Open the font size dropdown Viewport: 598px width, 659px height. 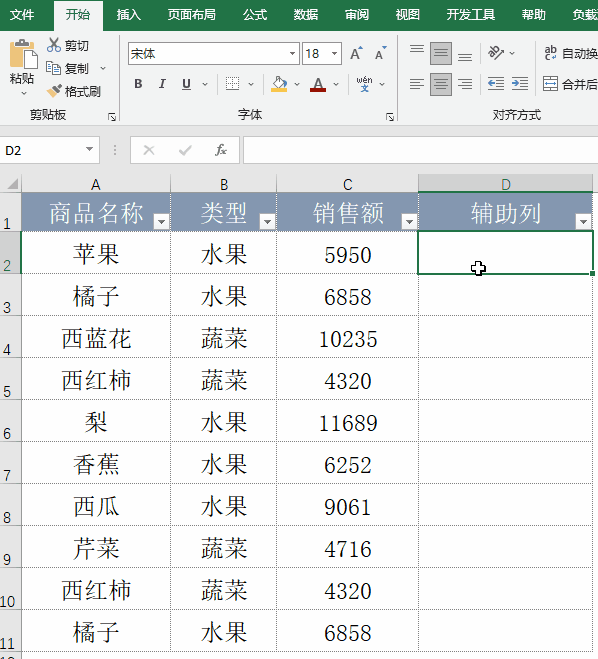[335, 53]
